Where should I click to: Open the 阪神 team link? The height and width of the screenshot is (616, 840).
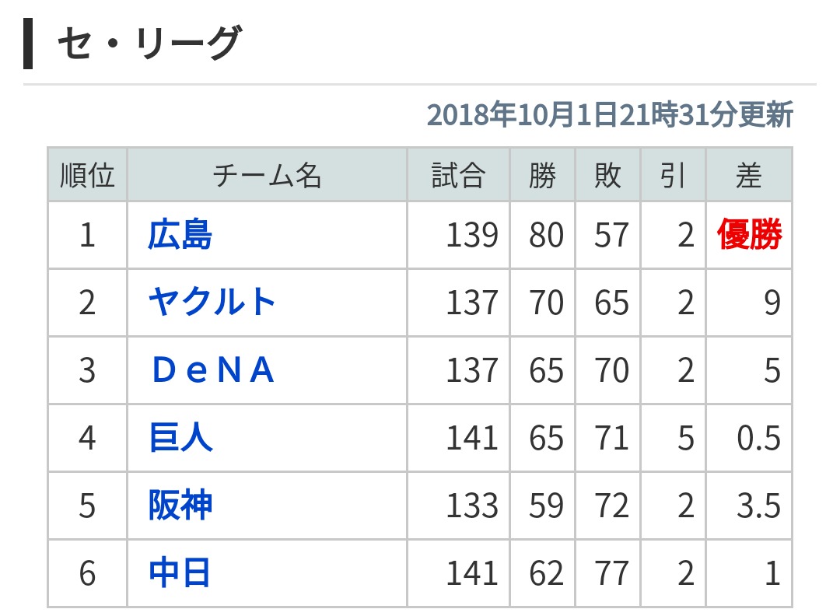coord(180,506)
